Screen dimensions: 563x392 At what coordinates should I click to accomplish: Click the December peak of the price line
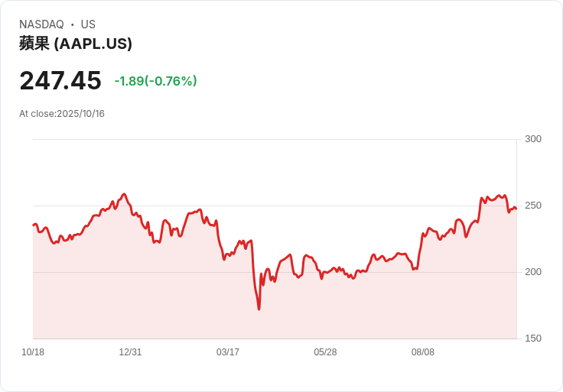click(124, 194)
